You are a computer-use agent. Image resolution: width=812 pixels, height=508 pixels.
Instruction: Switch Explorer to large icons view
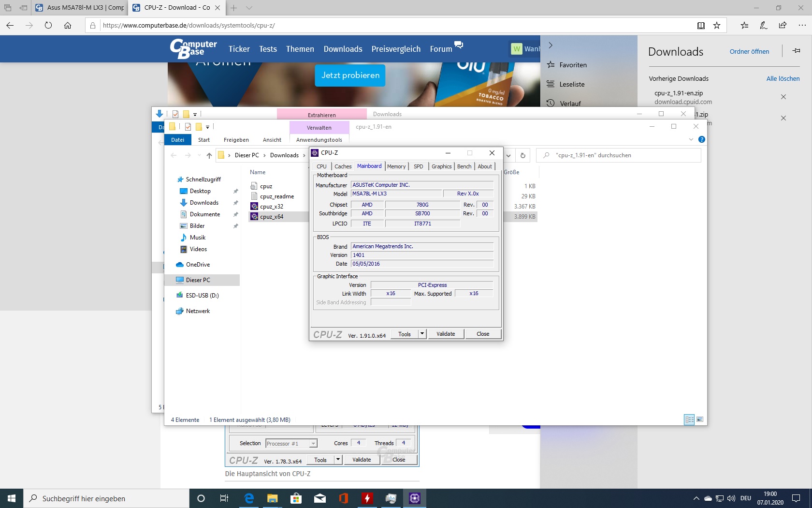coord(700,419)
